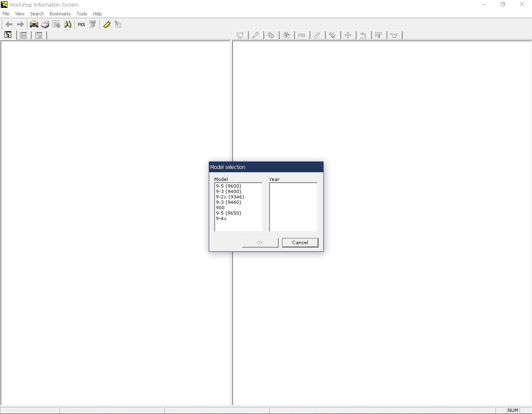Close the Workshop Information System window

522,5
